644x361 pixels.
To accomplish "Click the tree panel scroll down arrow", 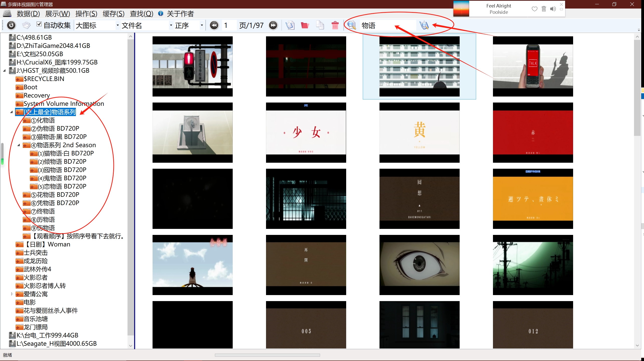I will [x=131, y=346].
